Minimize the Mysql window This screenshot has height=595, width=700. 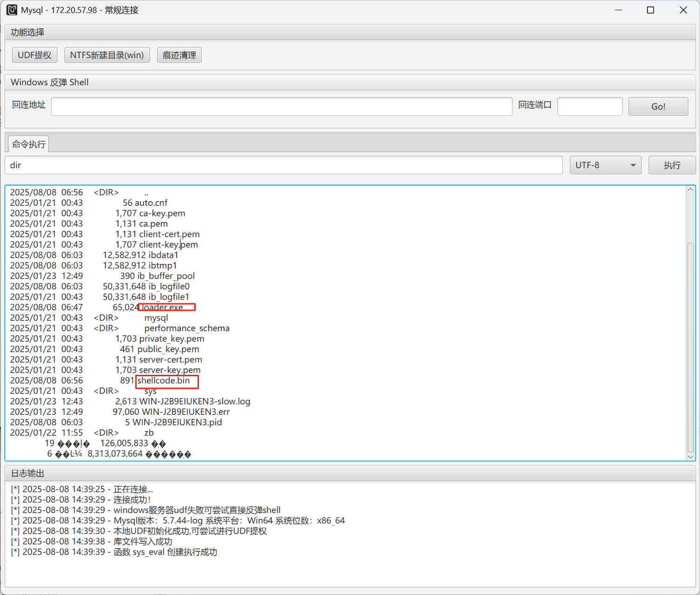[618, 10]
